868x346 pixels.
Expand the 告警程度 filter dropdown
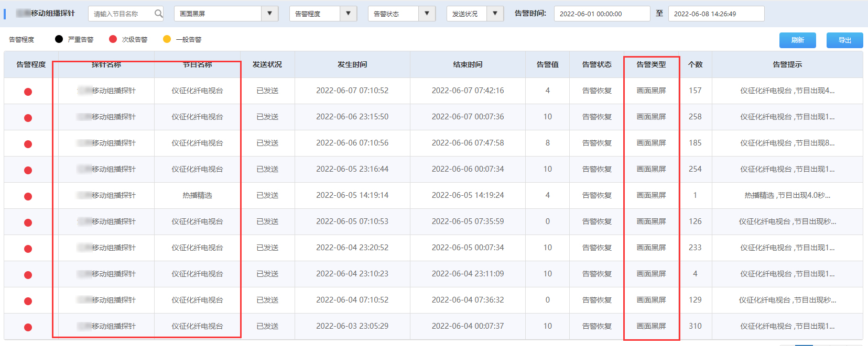[x=348, y=14]
